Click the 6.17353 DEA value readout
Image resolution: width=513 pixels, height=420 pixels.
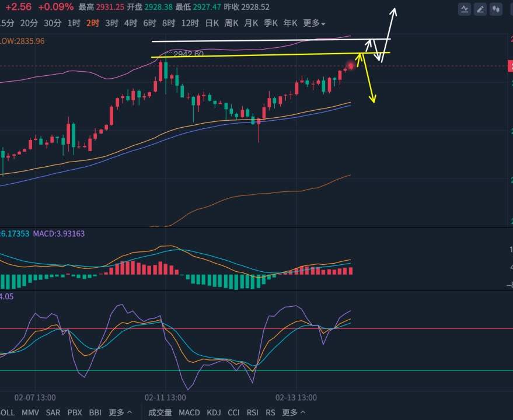(15, 233)
